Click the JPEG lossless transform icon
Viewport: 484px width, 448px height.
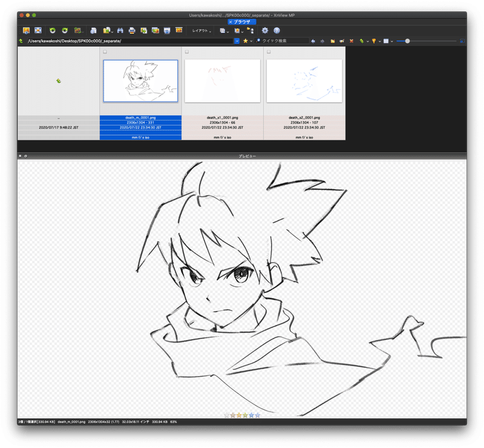pyautogui.click(x=77, y=30)
